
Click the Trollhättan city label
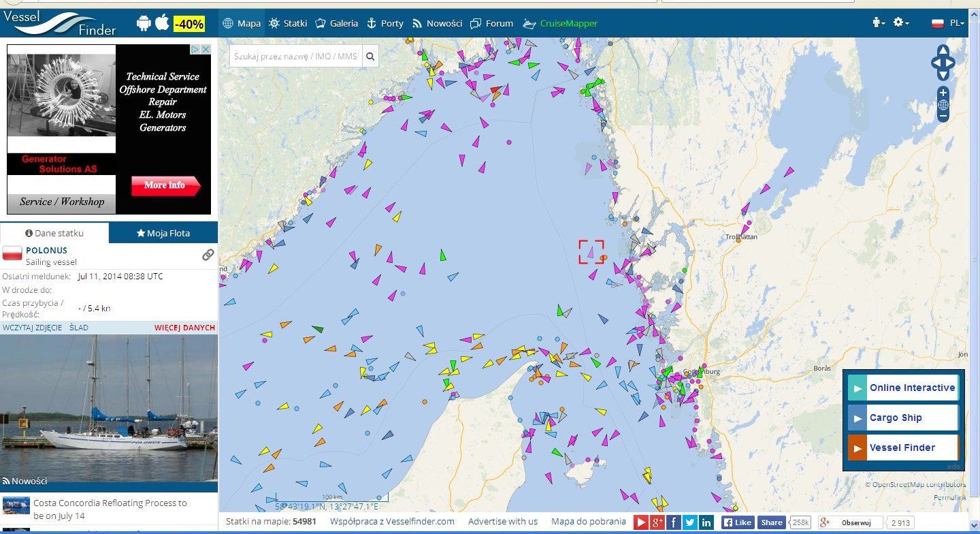[741, 237]
